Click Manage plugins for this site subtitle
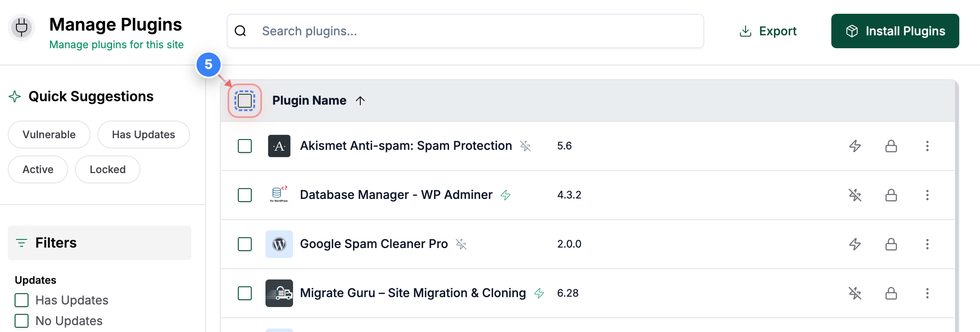 tap(116, 45)
